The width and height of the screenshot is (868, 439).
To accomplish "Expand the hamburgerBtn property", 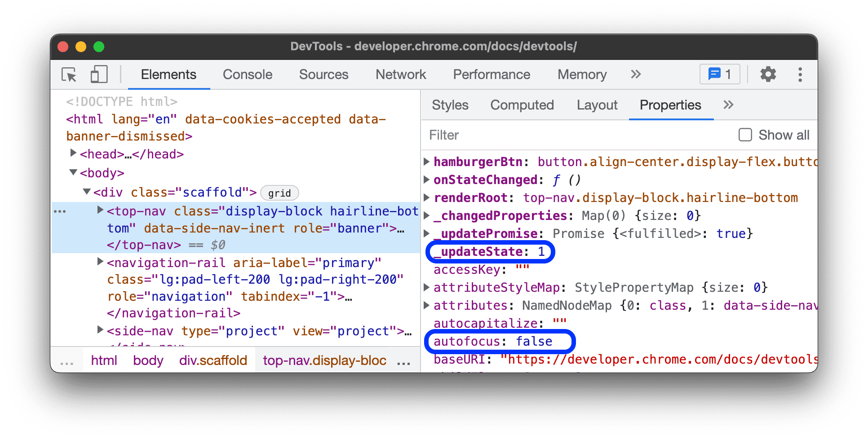I will 427,162.
